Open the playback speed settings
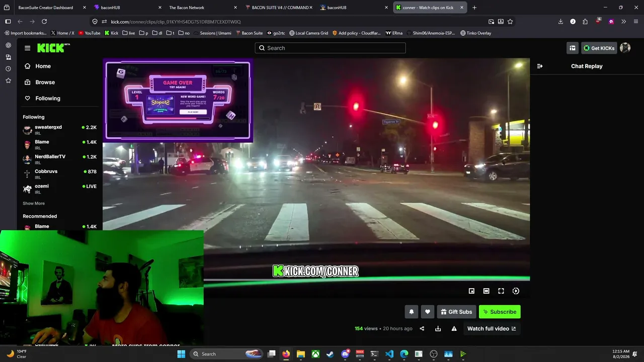This screenshot has width=644, height=362. [x=516, y=291]
